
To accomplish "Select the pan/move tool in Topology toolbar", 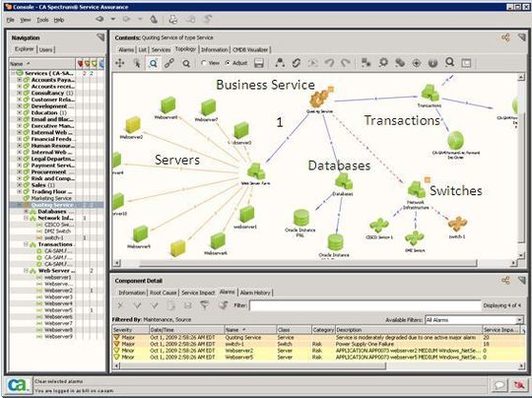I will 120,63.
